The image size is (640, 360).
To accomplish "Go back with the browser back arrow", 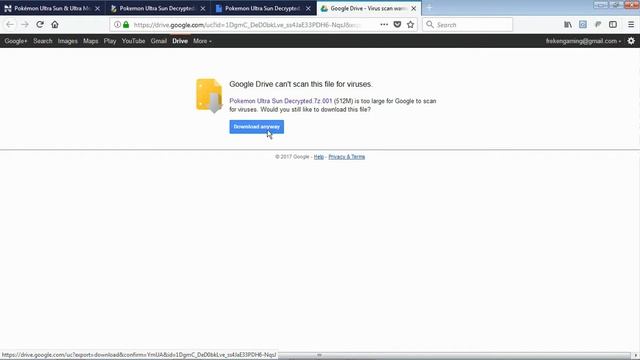I will 10,24.
